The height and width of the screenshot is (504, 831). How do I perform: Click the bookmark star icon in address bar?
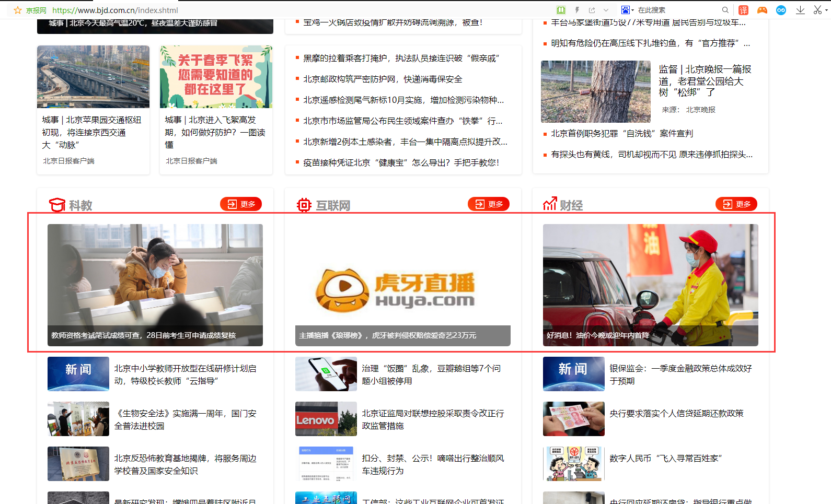point(17,10)
